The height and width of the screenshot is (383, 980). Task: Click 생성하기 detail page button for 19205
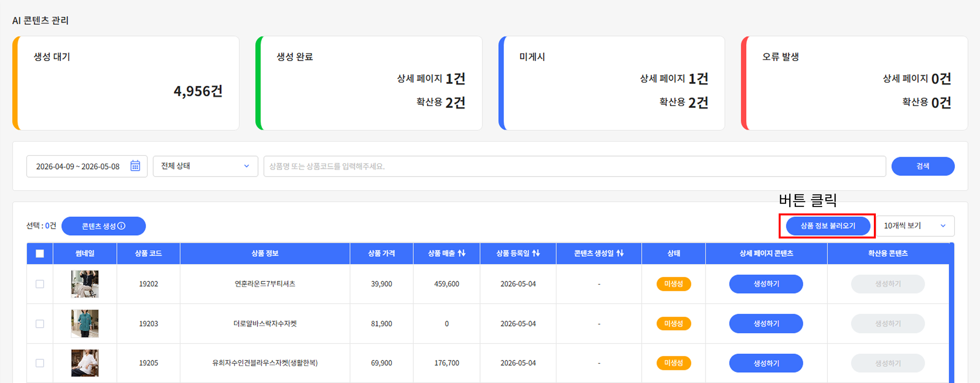point(766,363)
